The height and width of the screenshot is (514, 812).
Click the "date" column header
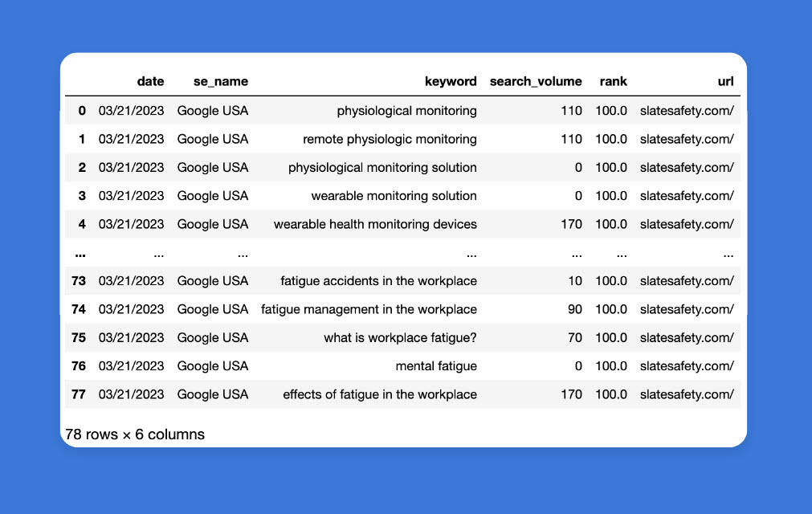click(150, 81)
